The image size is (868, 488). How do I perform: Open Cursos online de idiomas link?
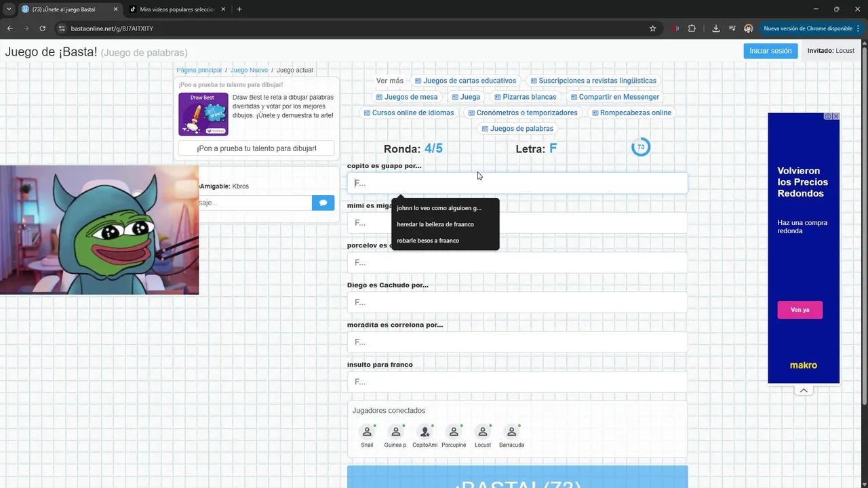pyautogui.click(x=409, y=113)
